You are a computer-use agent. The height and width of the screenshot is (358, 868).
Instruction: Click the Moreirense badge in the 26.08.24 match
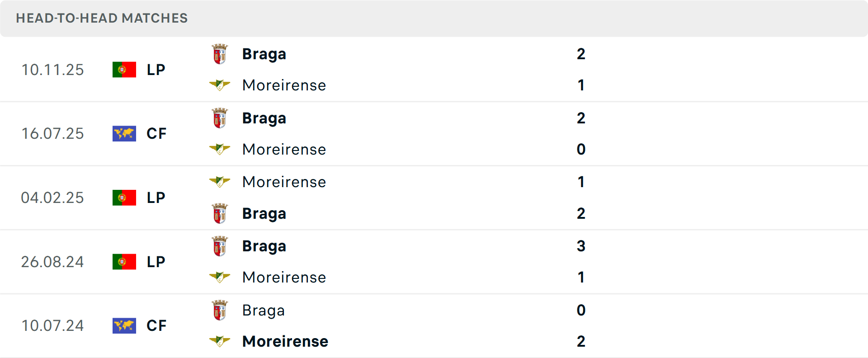click(x=220, y=277)
